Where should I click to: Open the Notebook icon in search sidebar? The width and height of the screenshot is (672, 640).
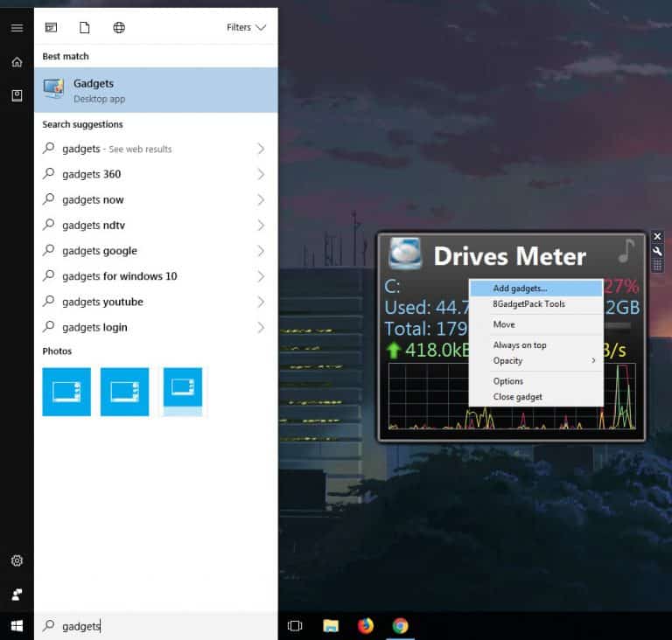pos(17,95)
